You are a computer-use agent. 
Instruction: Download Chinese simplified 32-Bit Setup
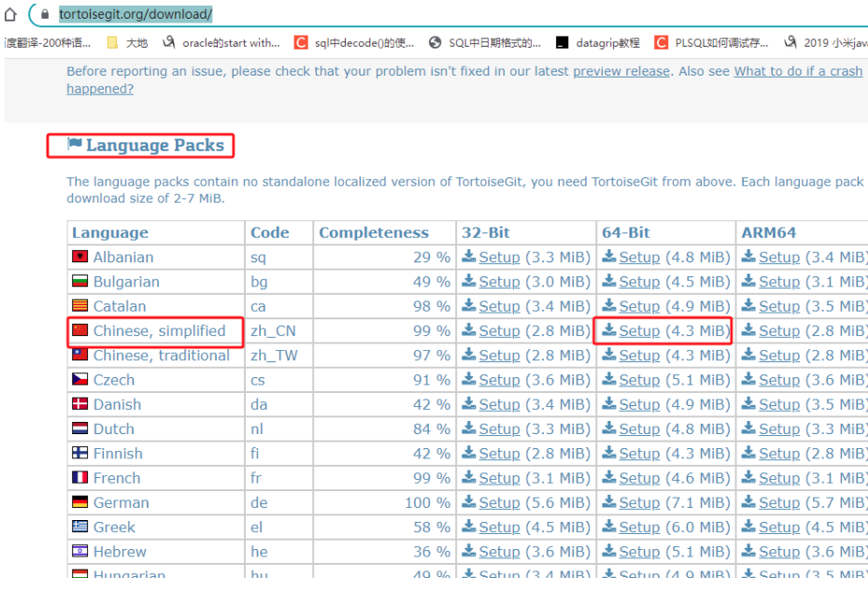pyautogui.click(x=499, y=331)
